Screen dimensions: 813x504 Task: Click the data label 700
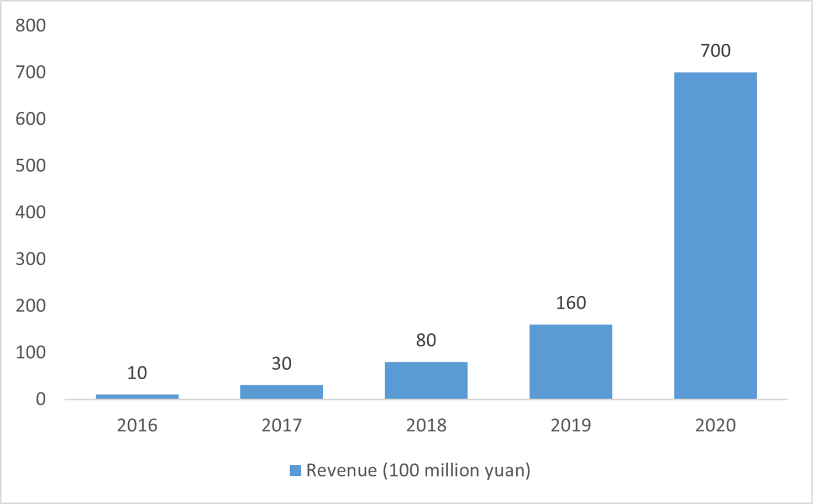tap(716, 51)
